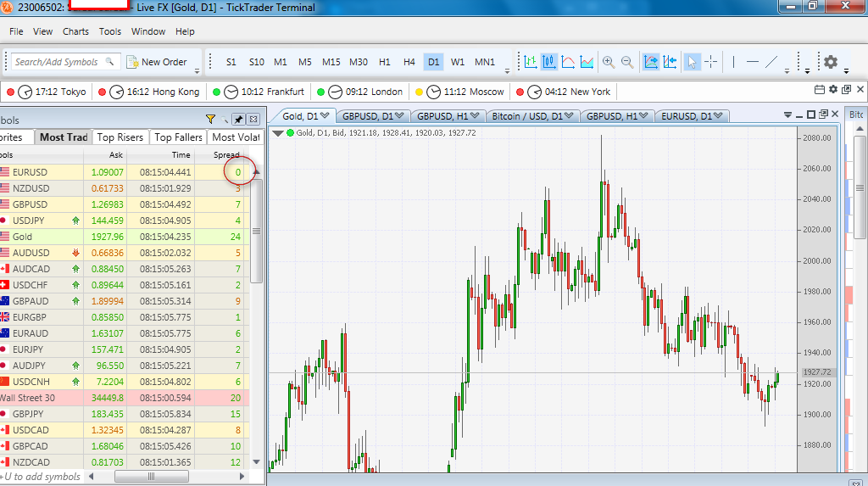Viewport: 868px width, 486px height.
Task: Select the trend line drawing tool
Action: pyautogui.click(x=771, y=62)
